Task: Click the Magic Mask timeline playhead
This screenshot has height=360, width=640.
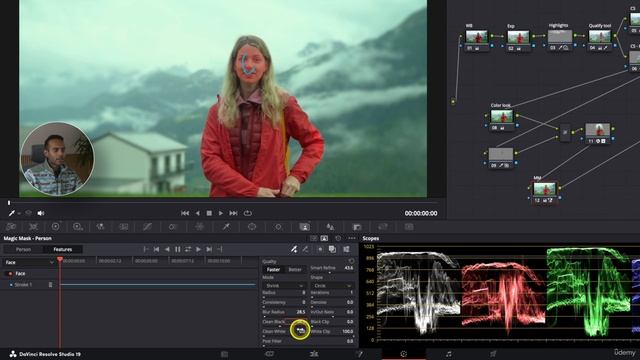Action: pos(60,260)
